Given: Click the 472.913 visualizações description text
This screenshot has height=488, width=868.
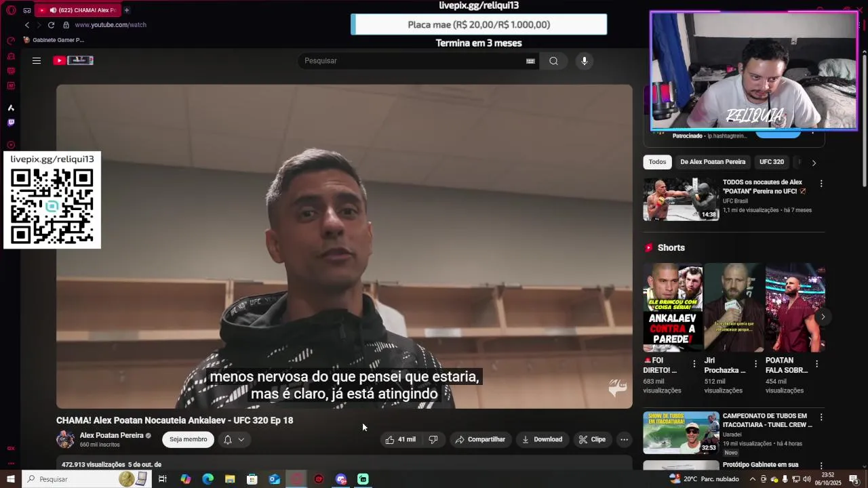Looking at the screenshot, I should tap(112, 465).
